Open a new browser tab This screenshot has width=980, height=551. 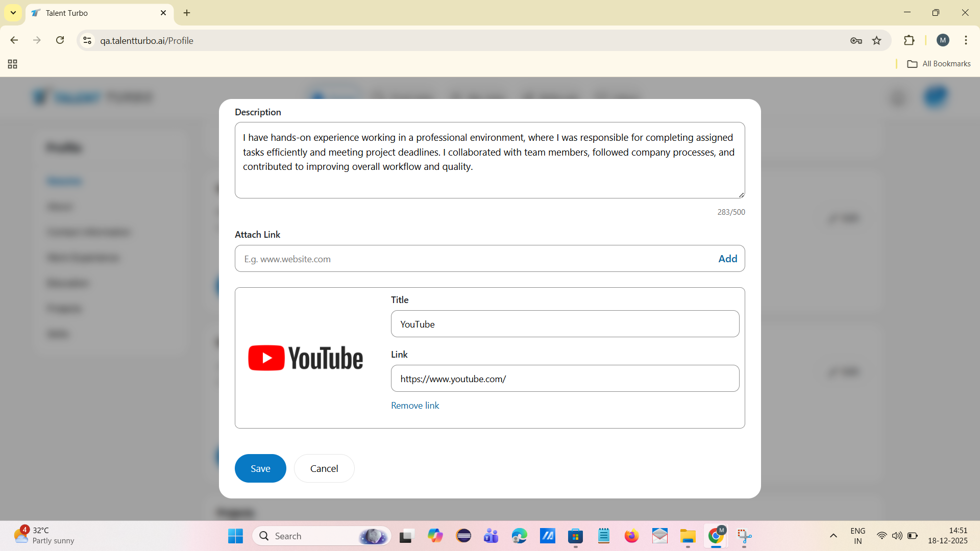pyautogui.click(x=187, y=13)
